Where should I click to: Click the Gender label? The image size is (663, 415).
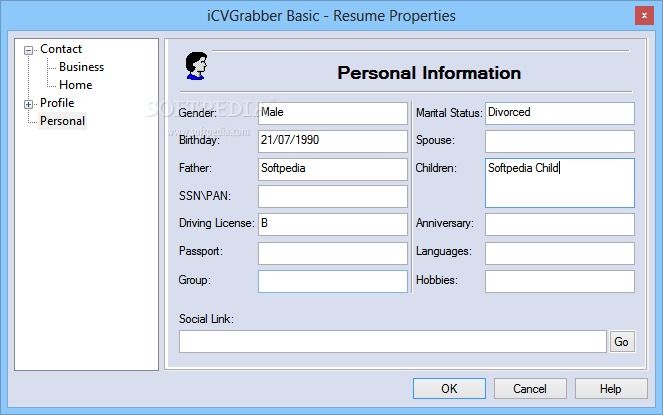coord(197,113)
